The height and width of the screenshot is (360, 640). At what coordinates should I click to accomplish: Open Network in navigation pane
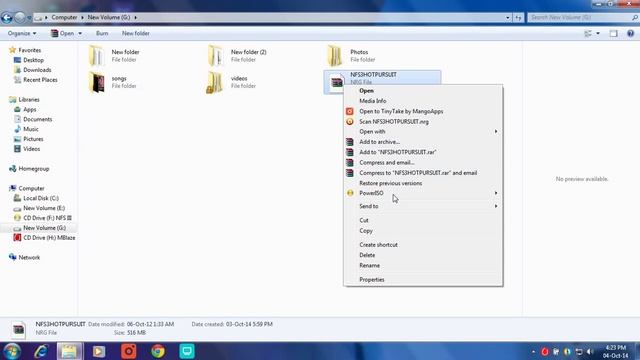29,258
